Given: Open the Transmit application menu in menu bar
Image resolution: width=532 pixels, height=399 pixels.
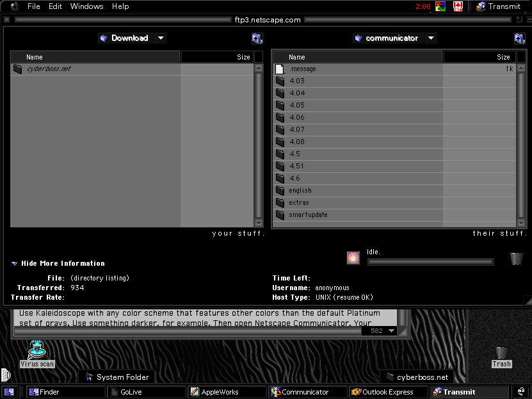Looking at the screenshot, I should pos(498,6).
